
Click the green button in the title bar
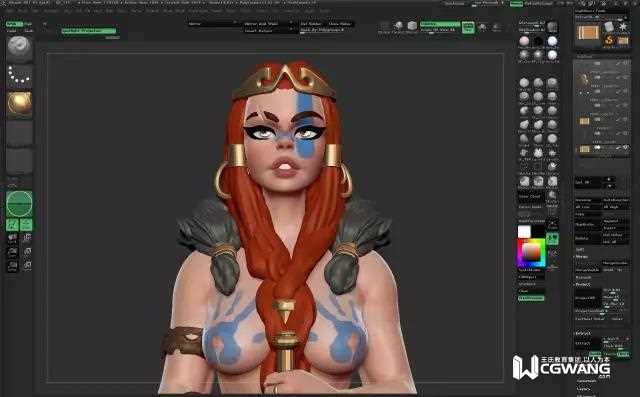coord(516,4)
